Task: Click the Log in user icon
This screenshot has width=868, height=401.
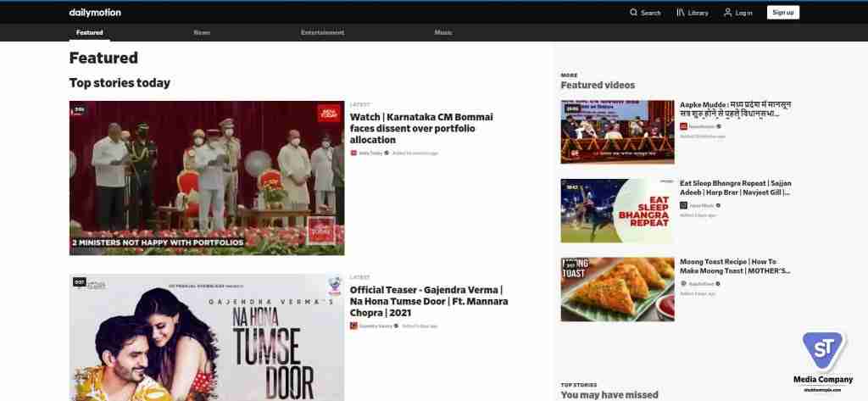Action: [x=727, y=12]
